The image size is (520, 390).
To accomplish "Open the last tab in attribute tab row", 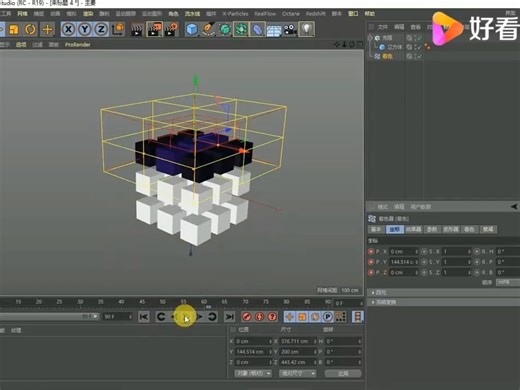I will 488,229.
